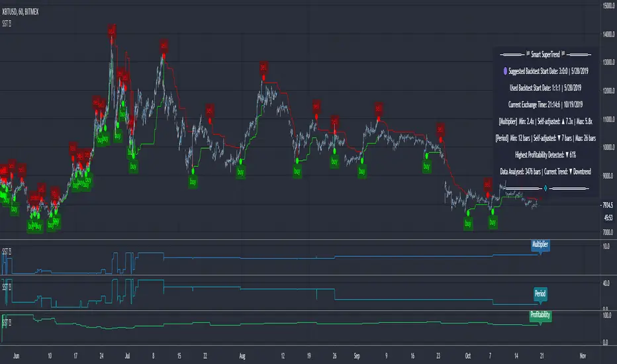Click the 45:53 bar countdown on price axis
The height and width of the screenshot is (364, 617).
click(x=608, y=218)
